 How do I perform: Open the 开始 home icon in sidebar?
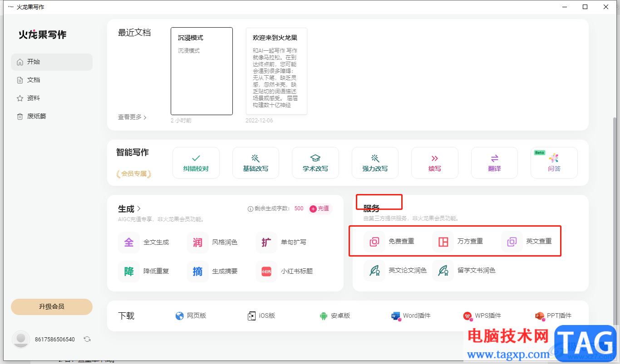coord(20,62)
